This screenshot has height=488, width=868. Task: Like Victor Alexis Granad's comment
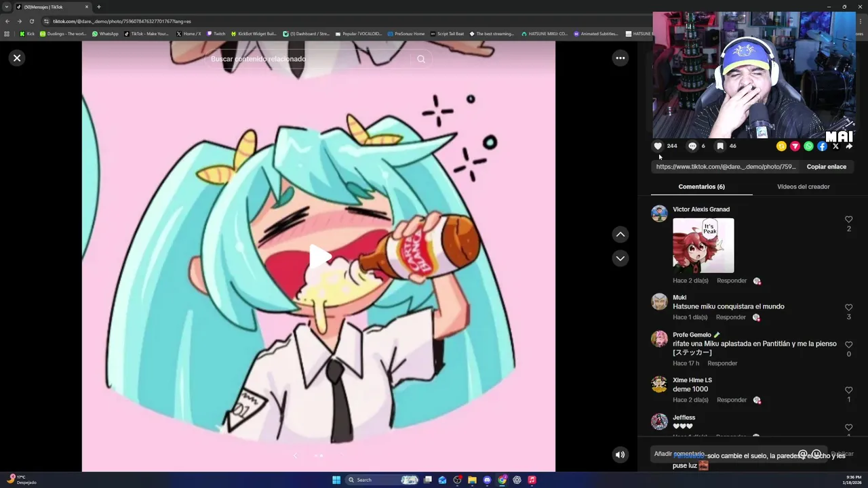[x=848, y=220]
